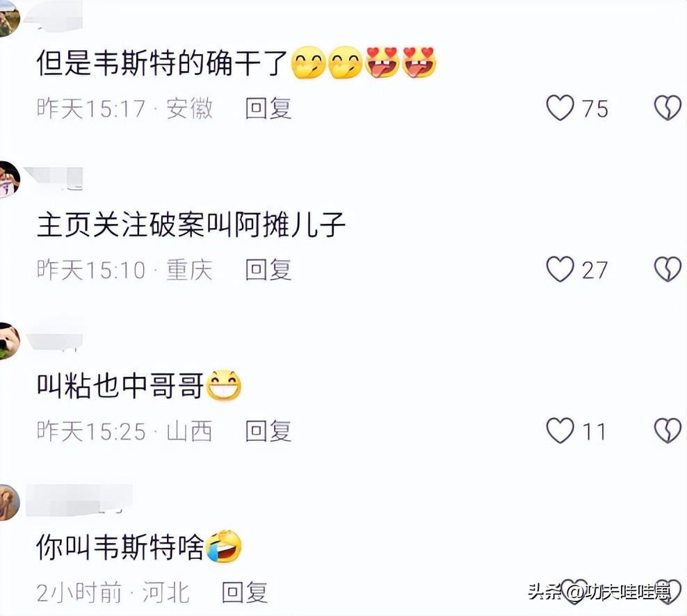
Task: Open the 重庆 commenter's avatar
Action: pos(9,179)
